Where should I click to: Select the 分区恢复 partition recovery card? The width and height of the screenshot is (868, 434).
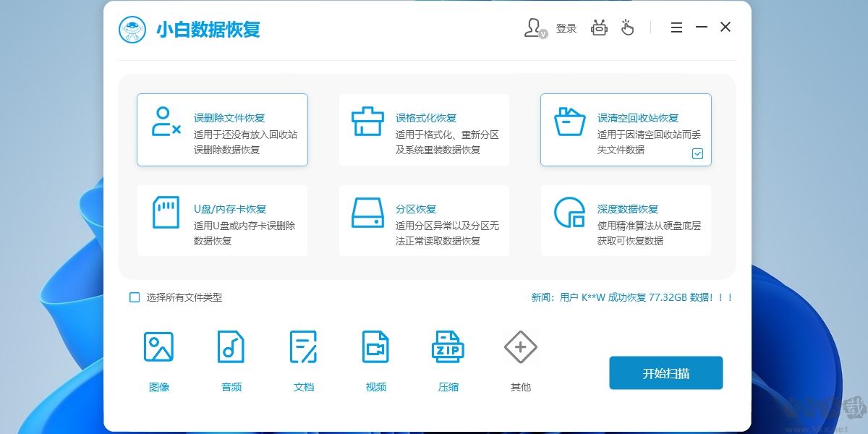tap(424, 220)
